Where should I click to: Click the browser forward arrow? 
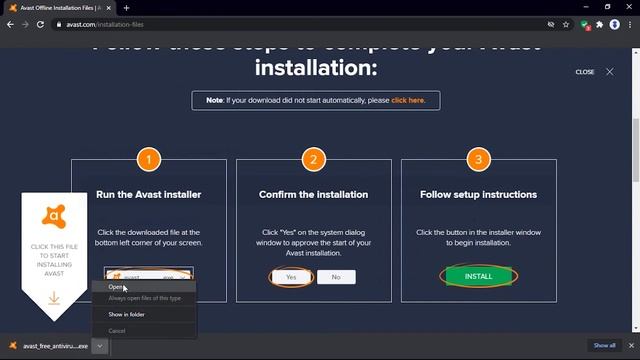pyautogui.click(x=25, y=25)
